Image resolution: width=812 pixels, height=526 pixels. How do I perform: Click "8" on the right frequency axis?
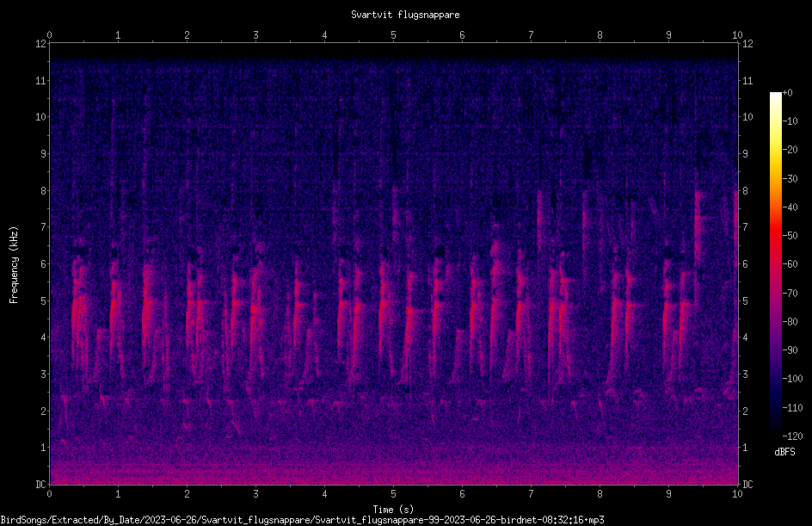point(746,191)
